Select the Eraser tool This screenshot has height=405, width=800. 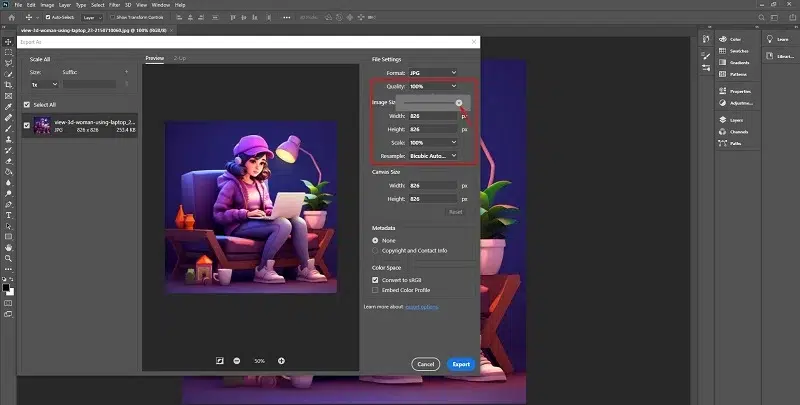coord(8,161)
